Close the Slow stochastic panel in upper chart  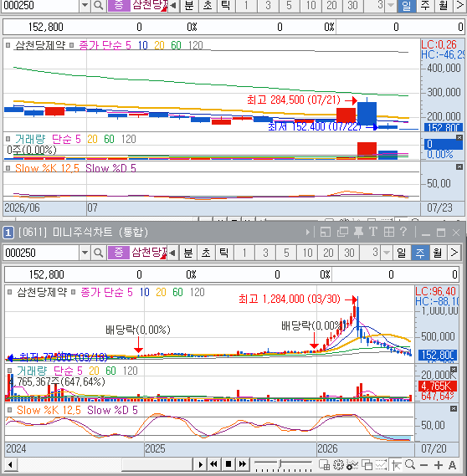tap(459, 167)
